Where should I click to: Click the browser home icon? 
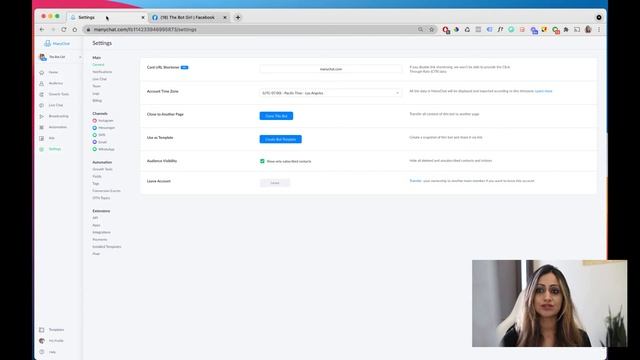pos(75,29)
